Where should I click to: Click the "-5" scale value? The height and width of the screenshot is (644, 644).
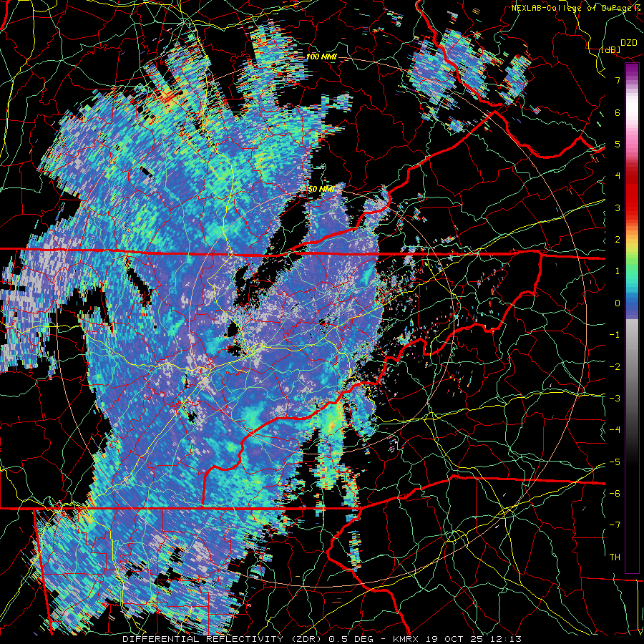(x=615, y=462)
